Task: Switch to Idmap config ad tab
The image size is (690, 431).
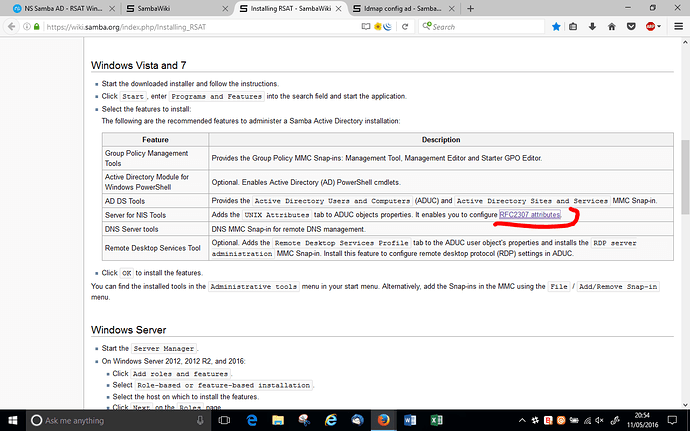Action: [x=403, y=8]
